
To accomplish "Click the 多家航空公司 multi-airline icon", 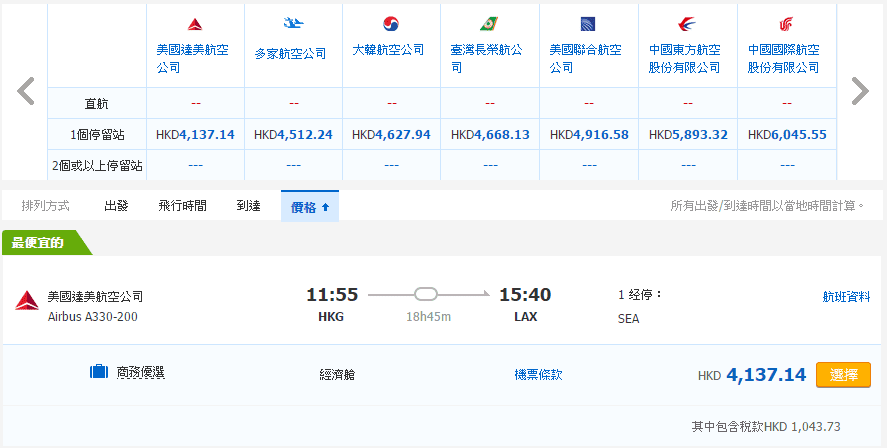I will point(293,24).
